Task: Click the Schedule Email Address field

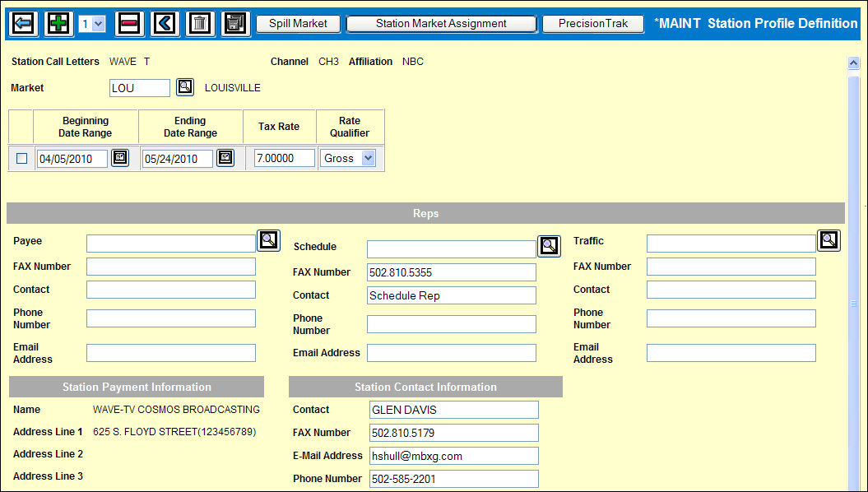Action: tap(452, 353)
